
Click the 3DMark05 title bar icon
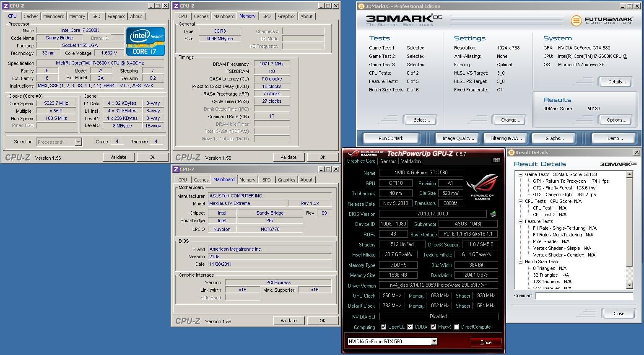pyautogui.click(x=362, y=6)
